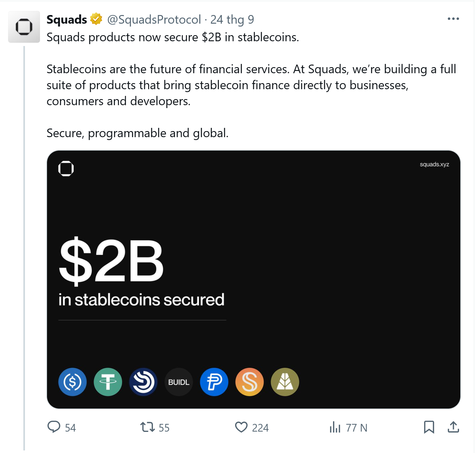Click the Squads display name

tap(67, 20)
